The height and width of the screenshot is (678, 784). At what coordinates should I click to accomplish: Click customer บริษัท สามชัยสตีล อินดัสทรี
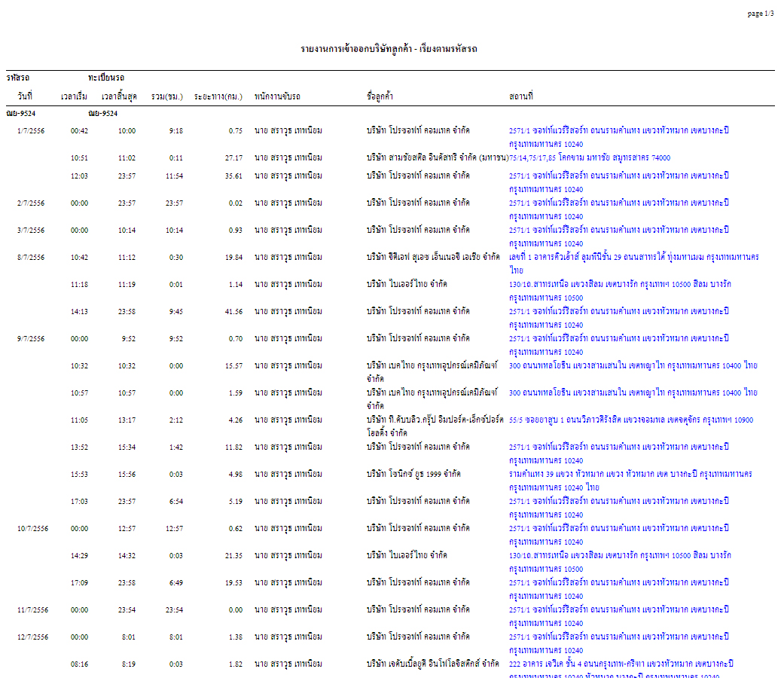pos(438,158)
